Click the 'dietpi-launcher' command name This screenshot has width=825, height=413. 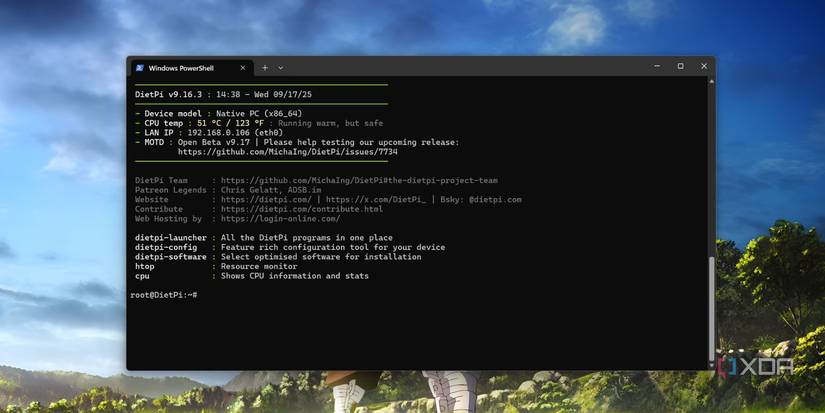click(x=171, y=238)
